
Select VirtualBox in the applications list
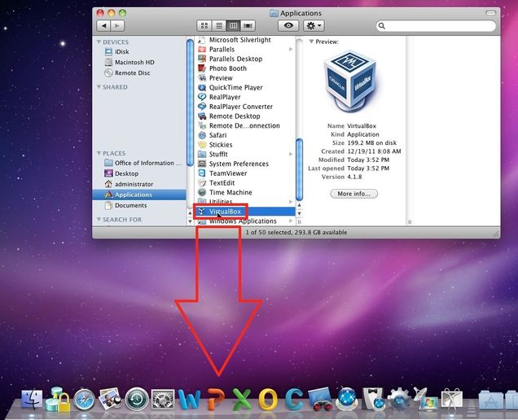tap(244, 212)
